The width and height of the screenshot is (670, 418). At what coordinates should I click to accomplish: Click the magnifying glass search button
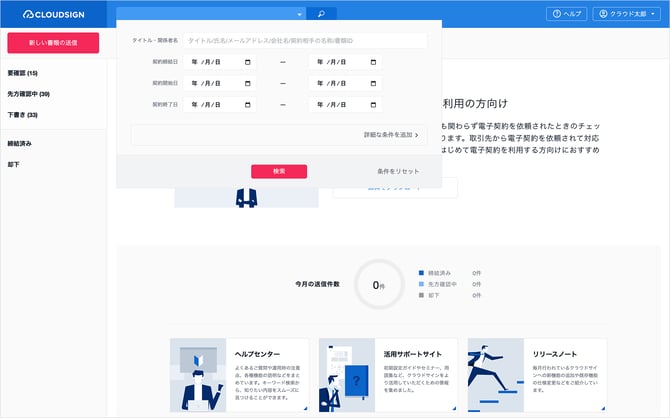(x=321, y=14)
